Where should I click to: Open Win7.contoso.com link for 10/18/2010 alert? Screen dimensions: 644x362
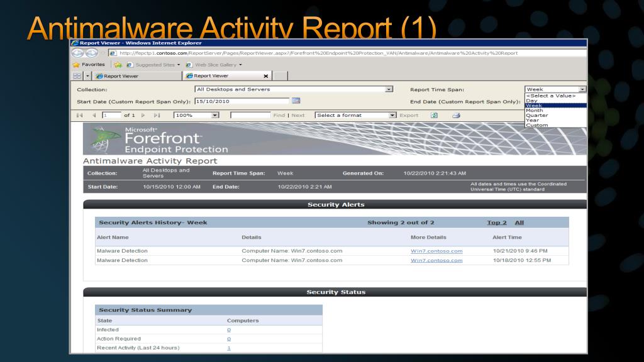(436, 260)
